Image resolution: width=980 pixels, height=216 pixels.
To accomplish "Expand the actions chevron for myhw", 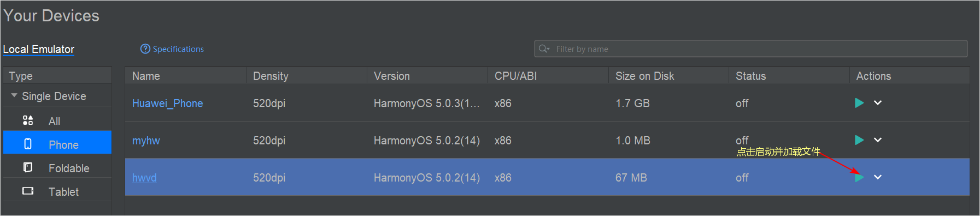I will 878,140.
